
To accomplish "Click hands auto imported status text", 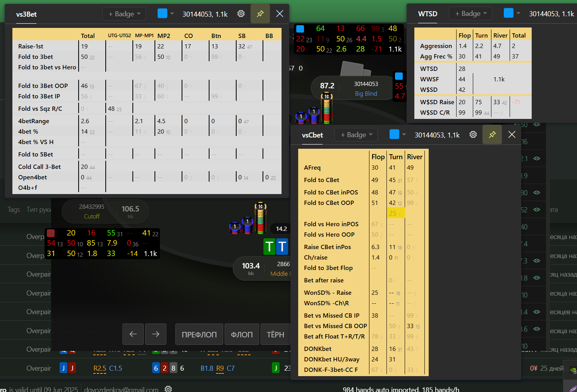I will pyautogui.click(x=401, y=389).
